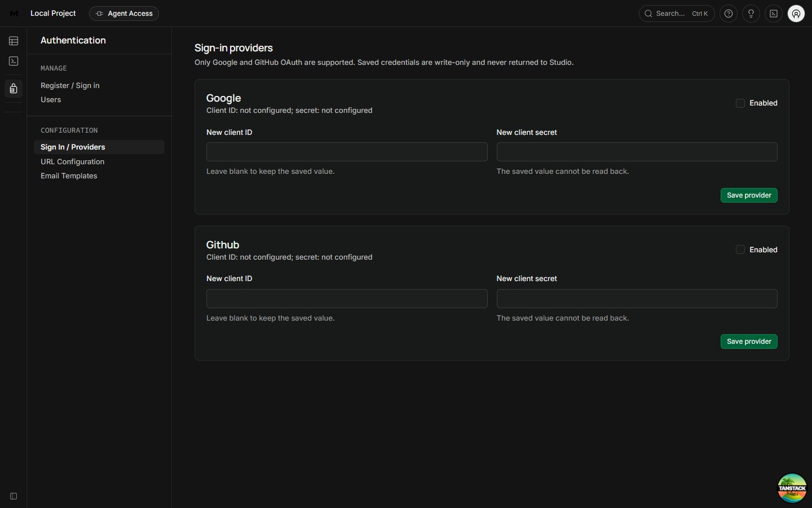The image size is (812, 508).
Task: Focus Google New client secret field
Action: click(637, 152)
